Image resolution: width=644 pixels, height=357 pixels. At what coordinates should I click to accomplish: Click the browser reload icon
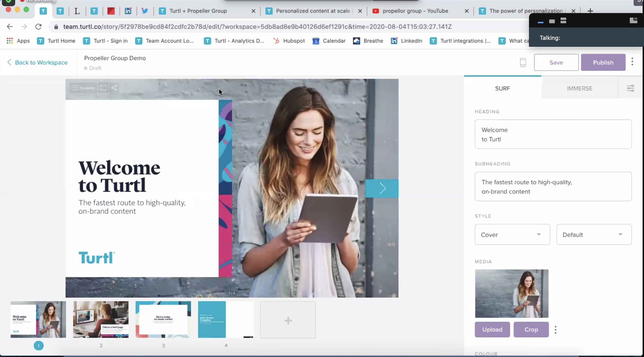38,27
